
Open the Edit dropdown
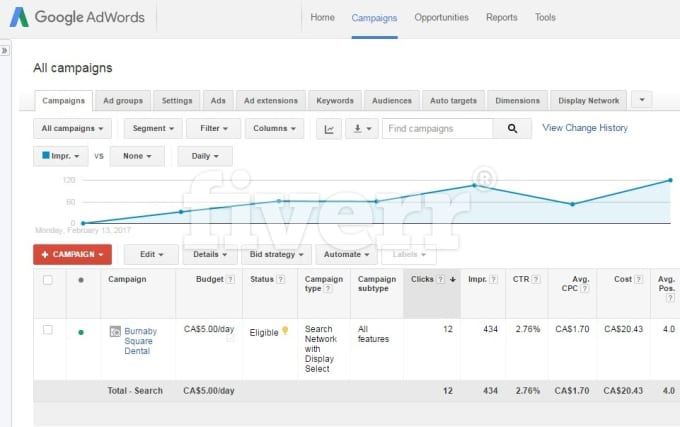[x=151, y=254]
